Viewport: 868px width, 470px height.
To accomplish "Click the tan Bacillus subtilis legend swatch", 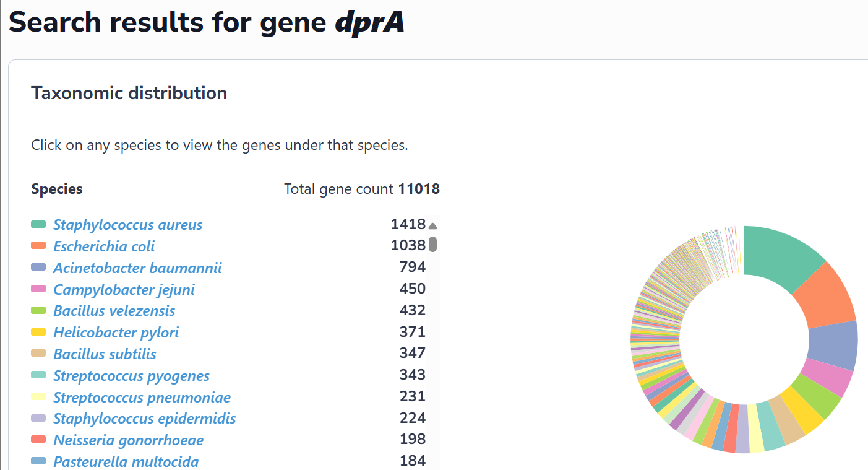I will click(x=38, y=354).
